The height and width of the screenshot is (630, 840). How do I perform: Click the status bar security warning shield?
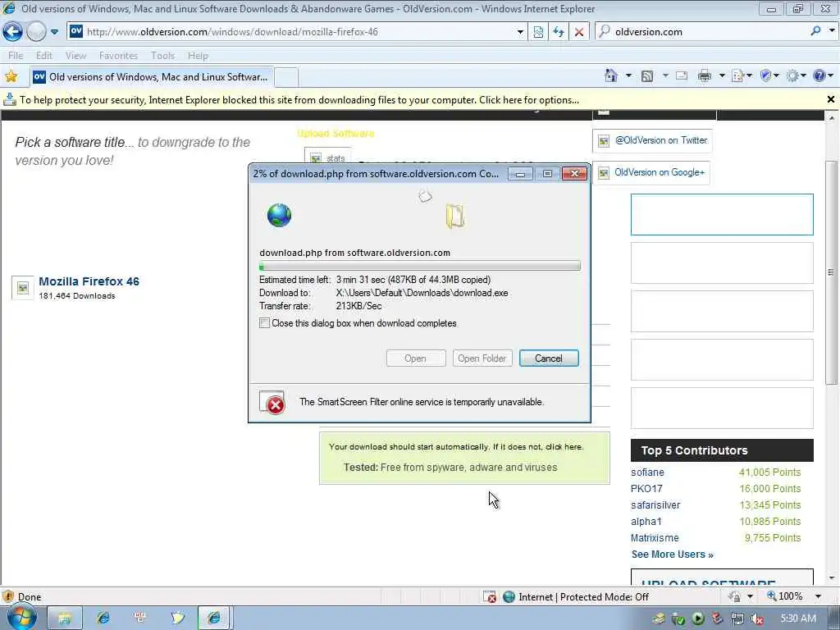8,596
